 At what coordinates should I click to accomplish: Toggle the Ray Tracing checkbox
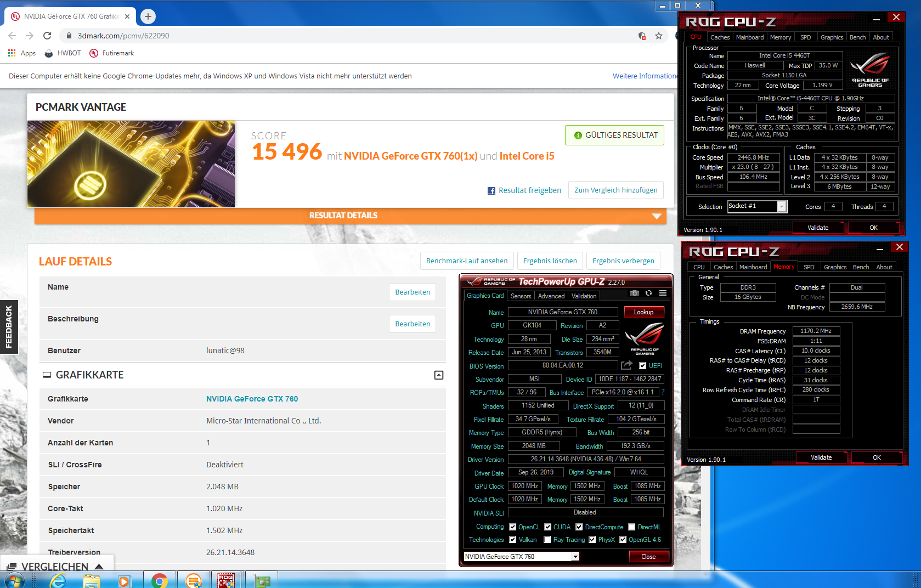pyautogui.click(x=547, y=540)
